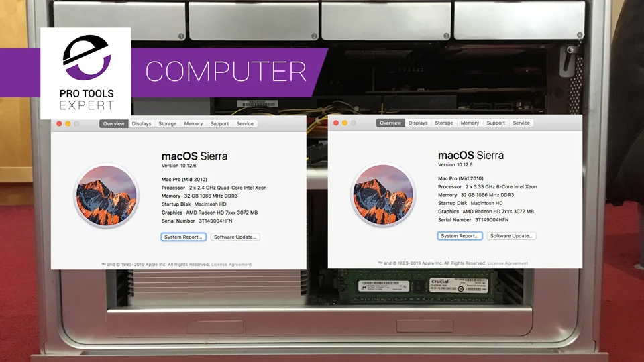The image size is (644, 362).
Task: Open License Agreement link in right window
Action: click(x=508, y=263)
